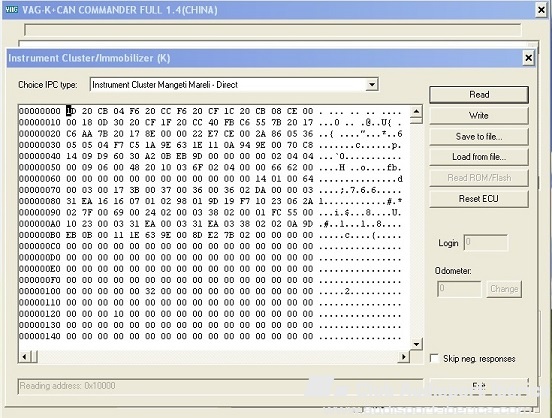This screenshot has height=418, width=552.
Task: Click the Read button
Action: pos(479,94)
